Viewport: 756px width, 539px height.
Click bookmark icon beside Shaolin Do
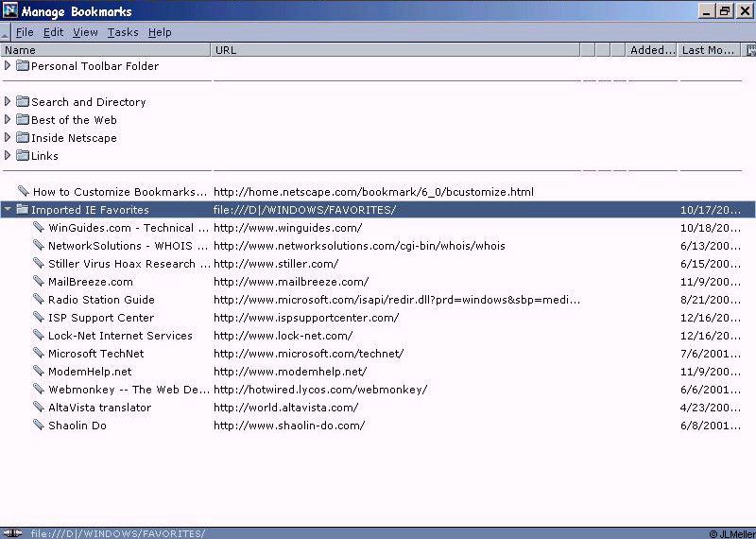[39, 425]
